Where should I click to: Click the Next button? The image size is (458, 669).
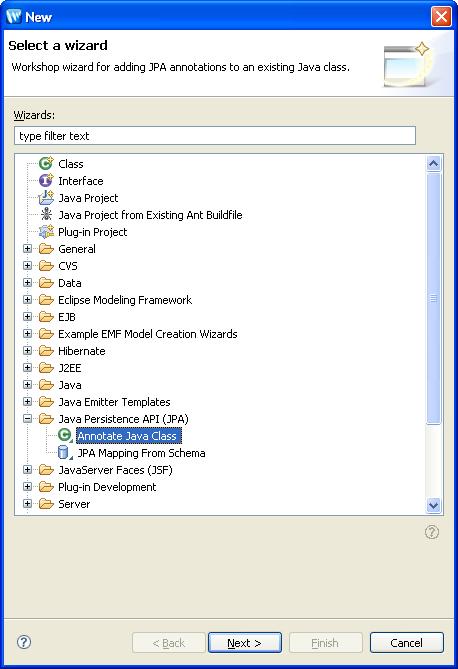(245, 643)
